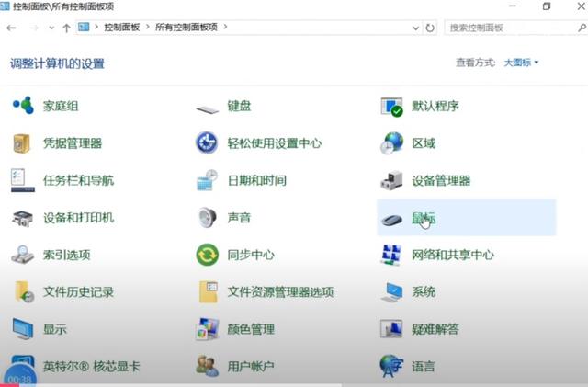This screenshot has width=588, height=387.
Task: Open the 文件历史记录 folder icon
Action: [24, 291]
